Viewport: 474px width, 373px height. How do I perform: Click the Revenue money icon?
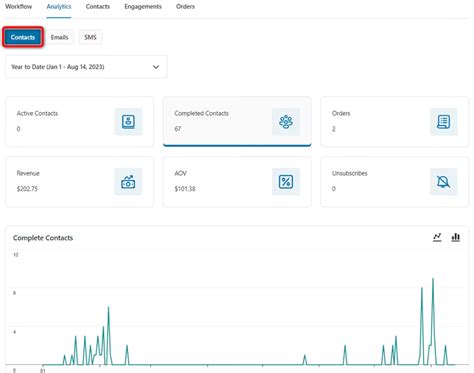[x=128, y=182]
